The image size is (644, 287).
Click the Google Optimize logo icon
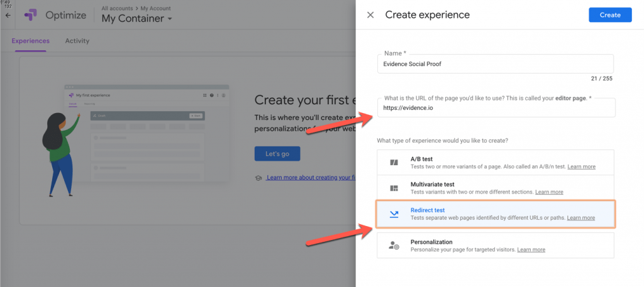31,15
